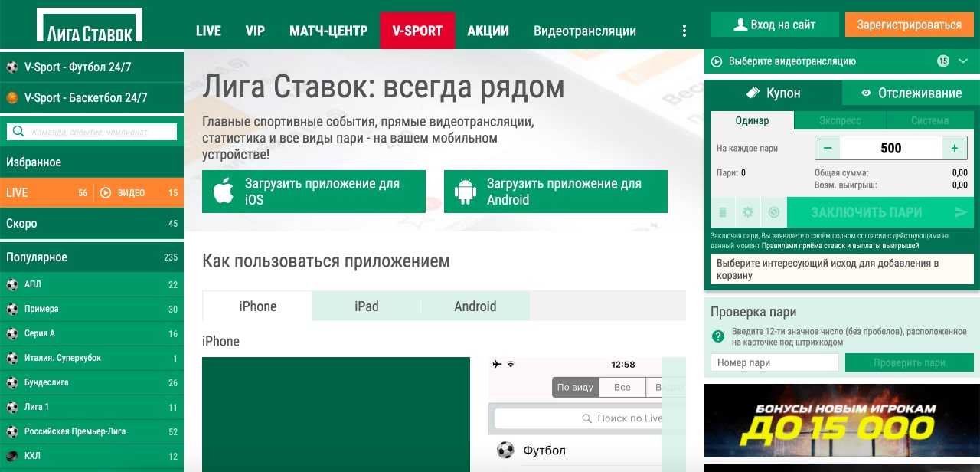Click the Номер пари input field
Screen dimensions: 980x472
pos(775,362)
